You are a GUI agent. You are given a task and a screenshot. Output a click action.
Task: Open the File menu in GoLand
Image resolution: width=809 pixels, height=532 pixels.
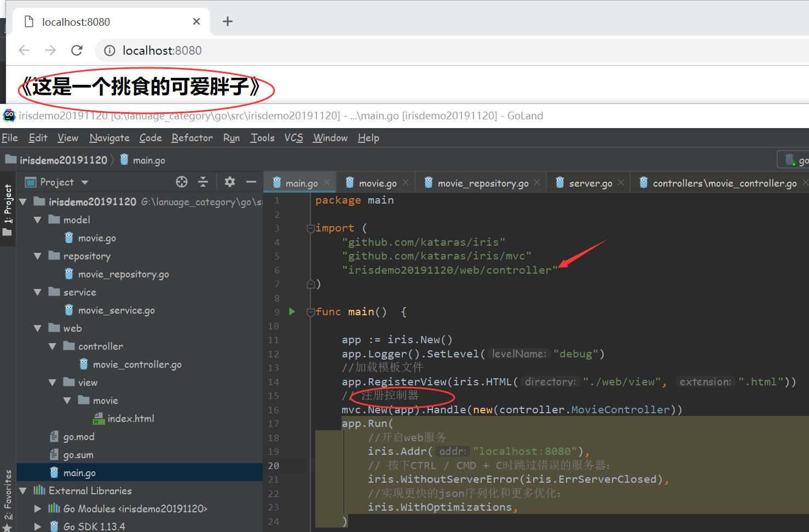pyautogui.click(x=10, y=138)
